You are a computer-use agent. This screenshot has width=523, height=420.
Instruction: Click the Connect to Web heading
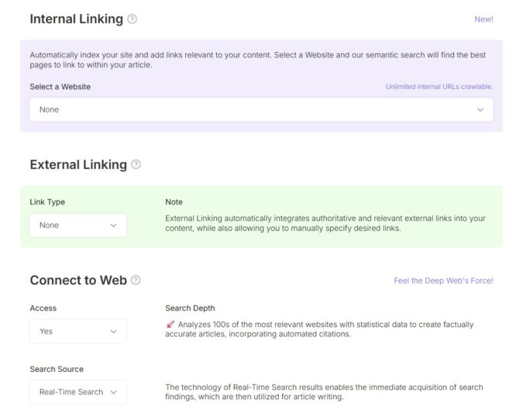pos(78,281)
